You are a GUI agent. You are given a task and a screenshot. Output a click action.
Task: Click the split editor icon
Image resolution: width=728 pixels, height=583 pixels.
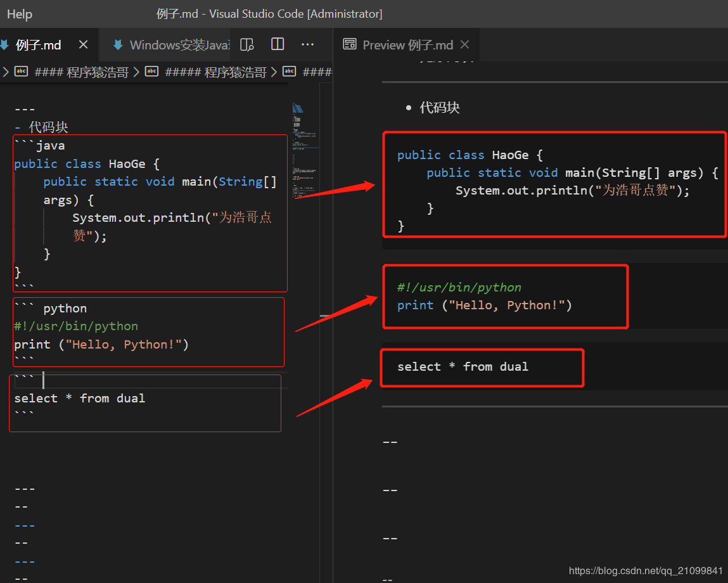278,44
